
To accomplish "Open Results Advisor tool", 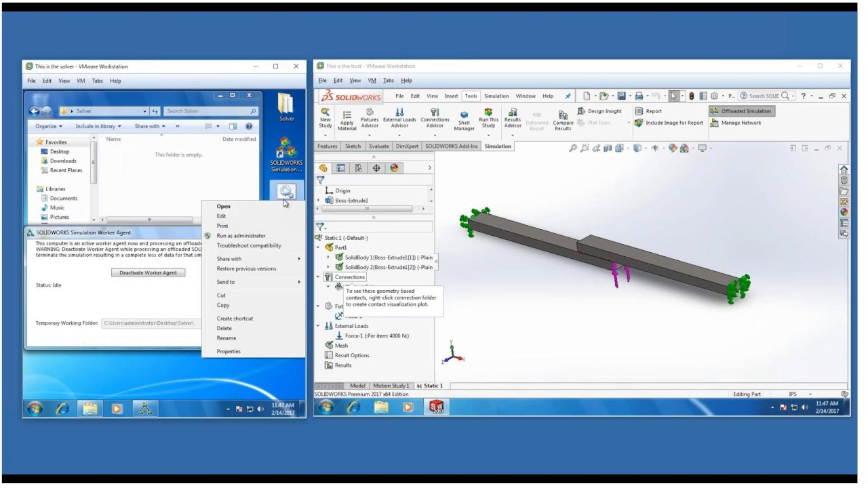I will click(x=513, y=117).
